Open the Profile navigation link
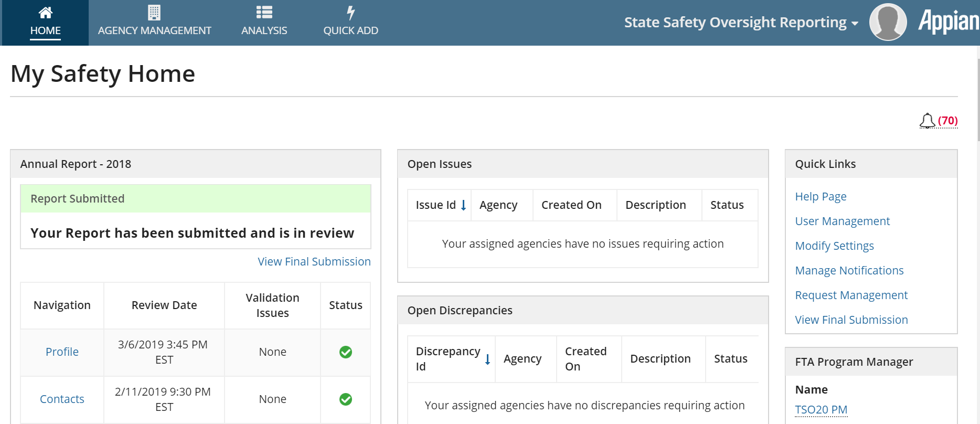Viewport: 980px width, 424px height. pos(62,352)
